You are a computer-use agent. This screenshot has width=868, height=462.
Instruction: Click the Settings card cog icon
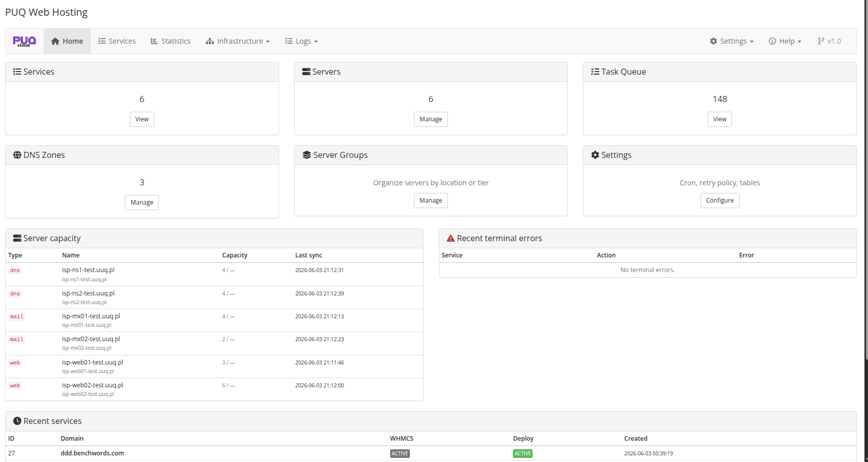(x=595, y=155)
